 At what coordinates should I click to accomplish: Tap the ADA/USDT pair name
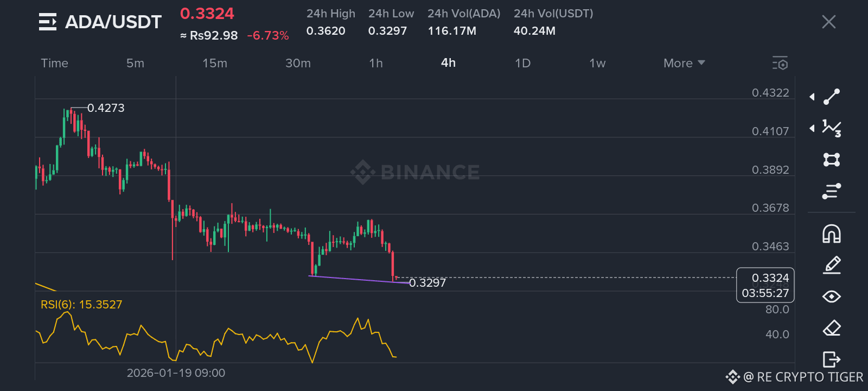(x=113, y=22)
